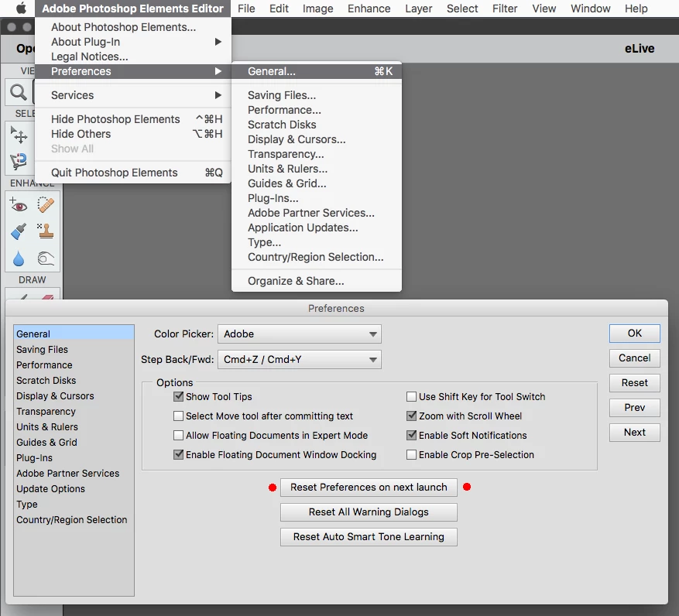Open the Window menu
679x616 pixels.
(x=590, y=9)
